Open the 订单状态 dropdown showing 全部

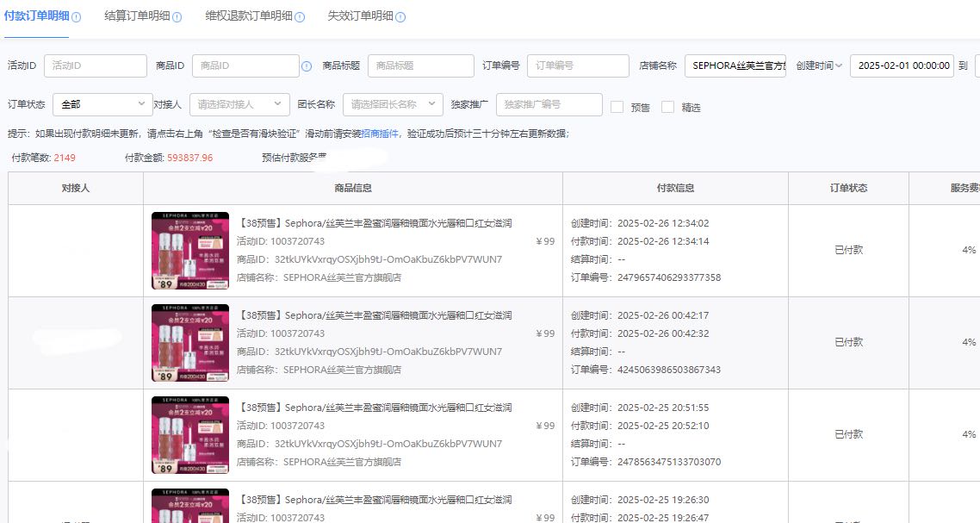[x=103, y=104]
